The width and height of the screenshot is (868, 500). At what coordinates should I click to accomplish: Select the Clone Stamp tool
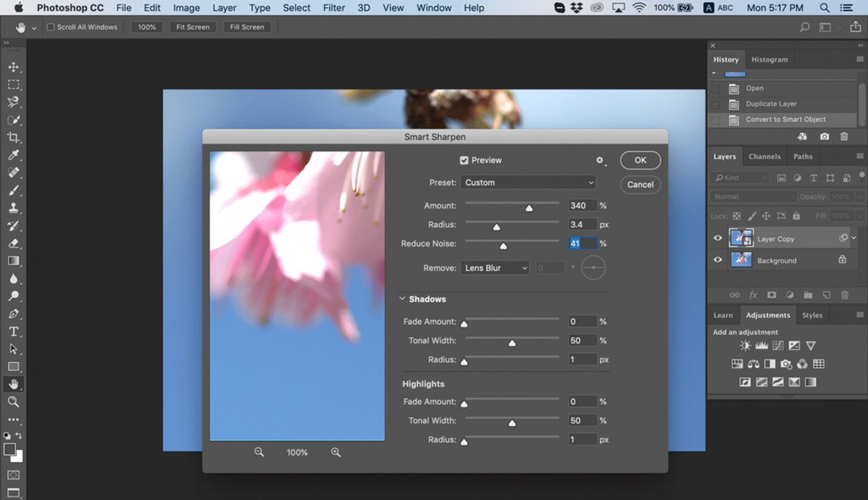click(x=14, y=208)
